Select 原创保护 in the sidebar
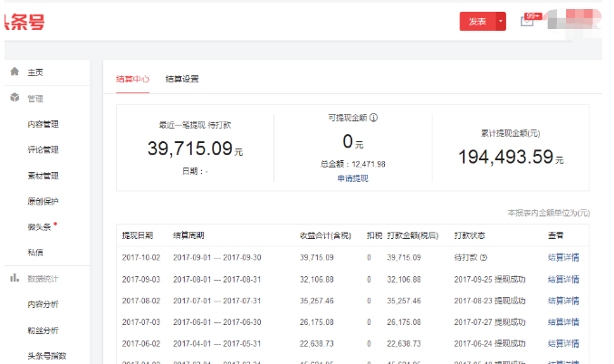The width and height of the screenshot is (614, 364). pos(43,201)
